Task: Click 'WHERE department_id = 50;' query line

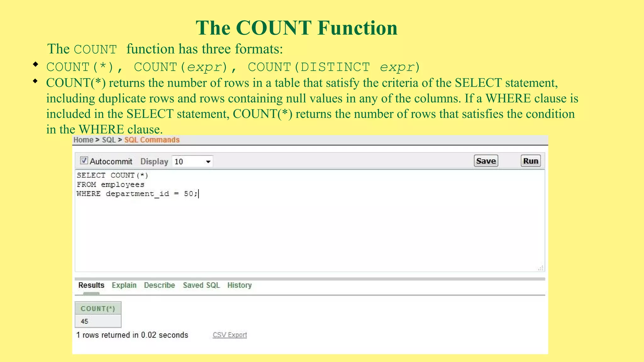Action: click(x=137, y=194)
